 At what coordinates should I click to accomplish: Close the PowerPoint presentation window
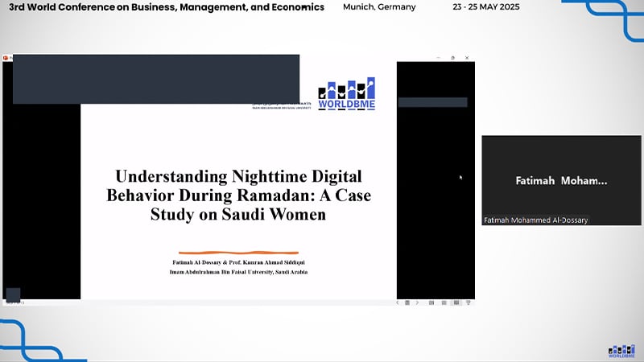[467, 58]
